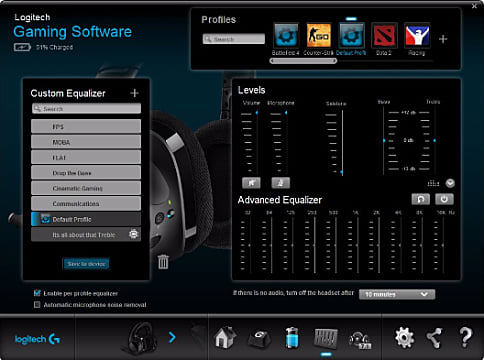Open the G-key customization icon

pyautogui.click(x=259, y=339)
